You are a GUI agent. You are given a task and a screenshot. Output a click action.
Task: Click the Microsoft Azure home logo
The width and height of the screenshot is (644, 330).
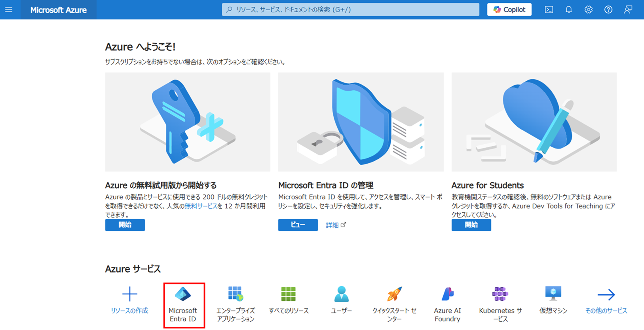tap(59, 10)
